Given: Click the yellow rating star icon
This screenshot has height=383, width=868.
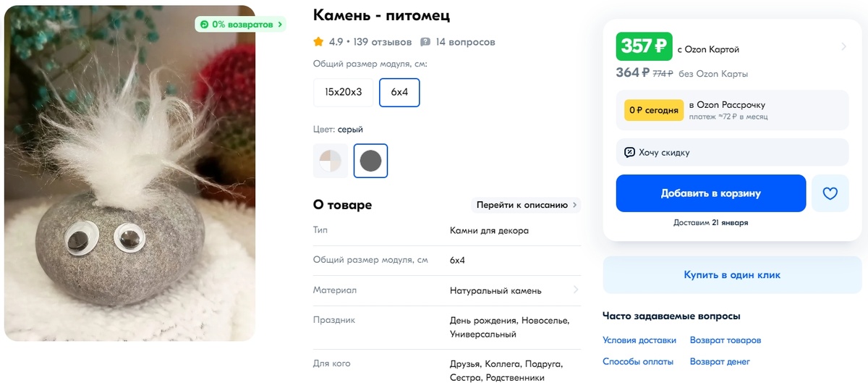Looking at the screenshot, I should pyautogui.click(x=318, y=42).
